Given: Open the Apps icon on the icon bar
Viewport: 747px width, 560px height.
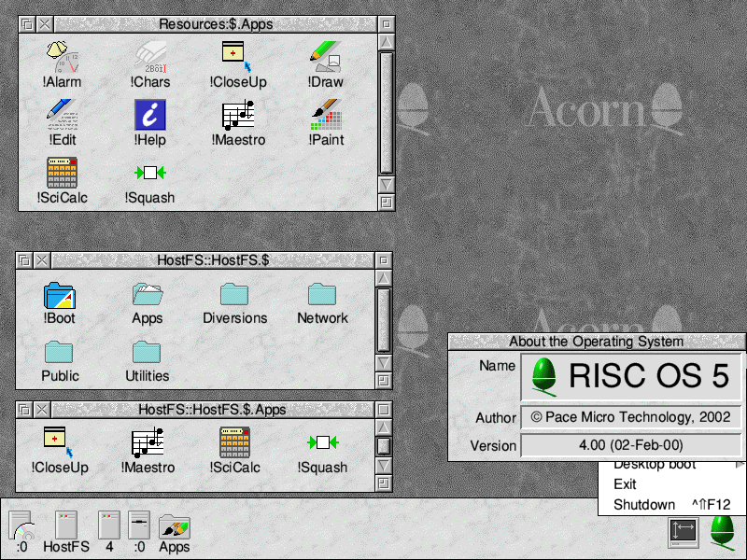Looking at the screenshot, I should coord(175,533).
